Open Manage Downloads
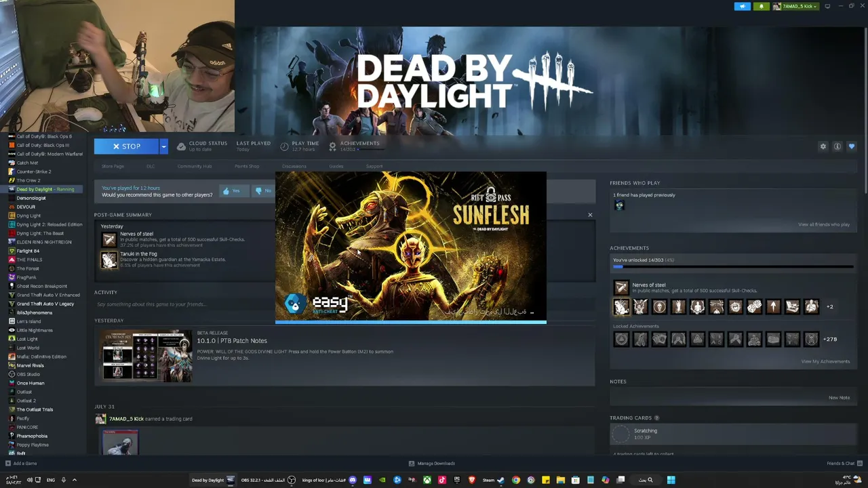868x488 pixels. pos(432,464)
